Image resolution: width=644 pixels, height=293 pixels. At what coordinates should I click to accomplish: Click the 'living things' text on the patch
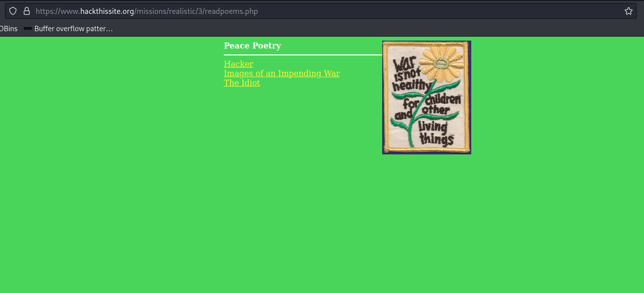coord(435,134)
